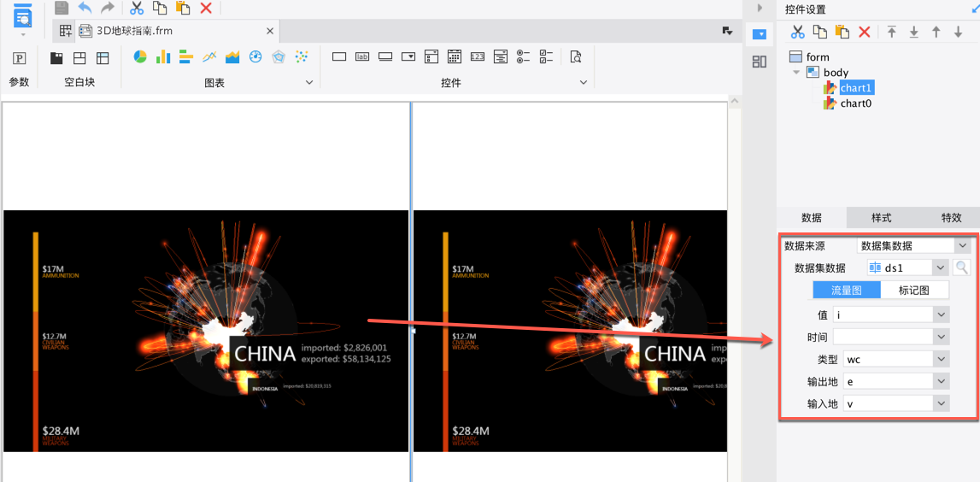This screenshot has height=482, width=980.
Task: Insert the radio button group widget
Action: tap(524, 57)
